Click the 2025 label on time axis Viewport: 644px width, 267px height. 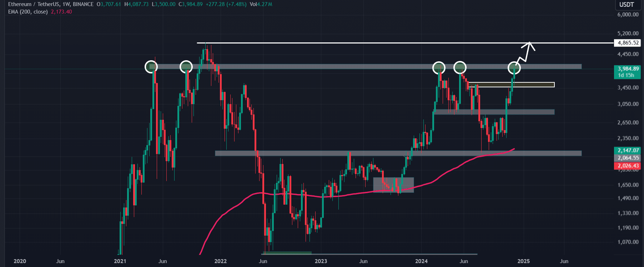pos(524,261)
